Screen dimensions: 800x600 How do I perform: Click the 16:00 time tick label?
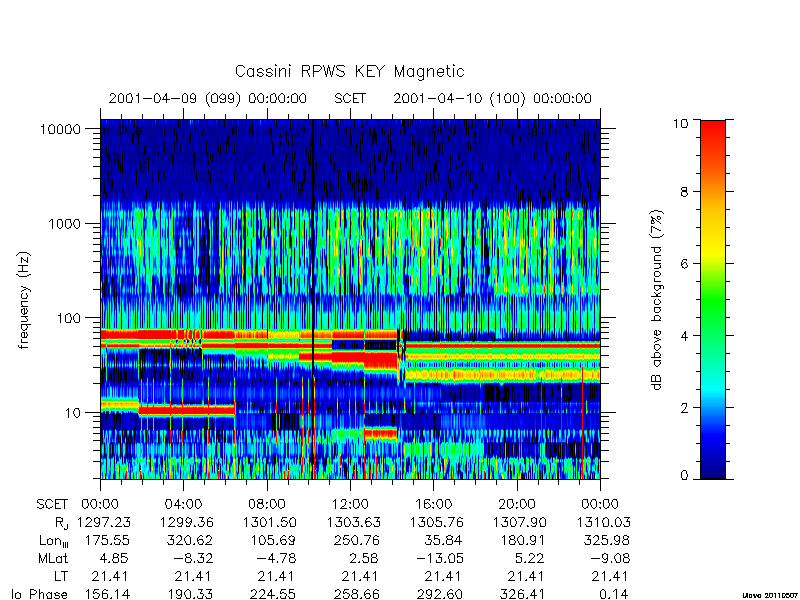tap(433, 505)
